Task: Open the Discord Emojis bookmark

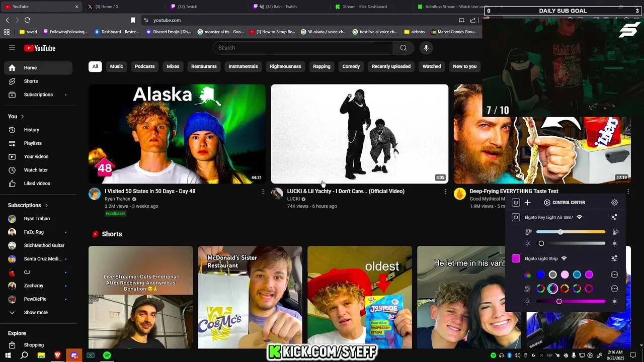Action: click(169, 32)
